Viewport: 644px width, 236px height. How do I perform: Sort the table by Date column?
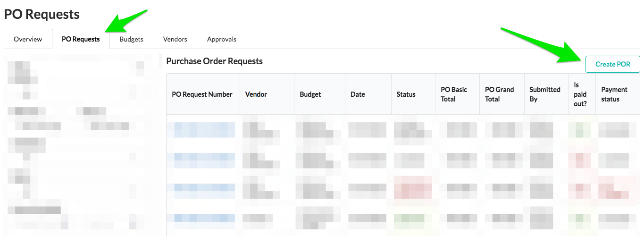coord(358,94)
